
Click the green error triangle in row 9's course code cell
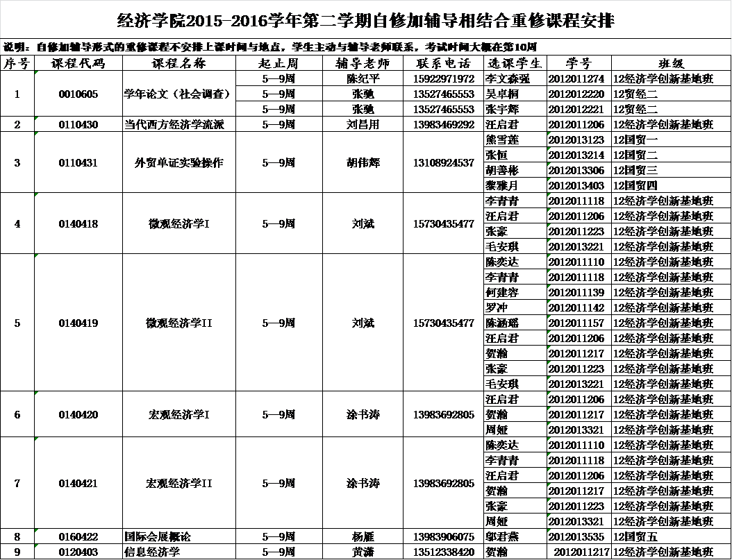(x=35, y=547)
